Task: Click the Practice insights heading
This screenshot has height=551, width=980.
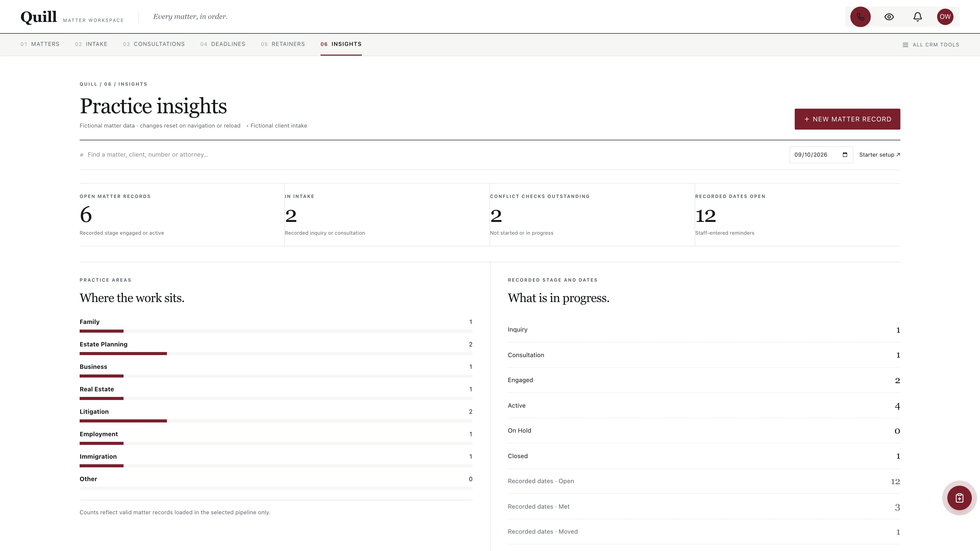Action: click(x=153, y=106)
